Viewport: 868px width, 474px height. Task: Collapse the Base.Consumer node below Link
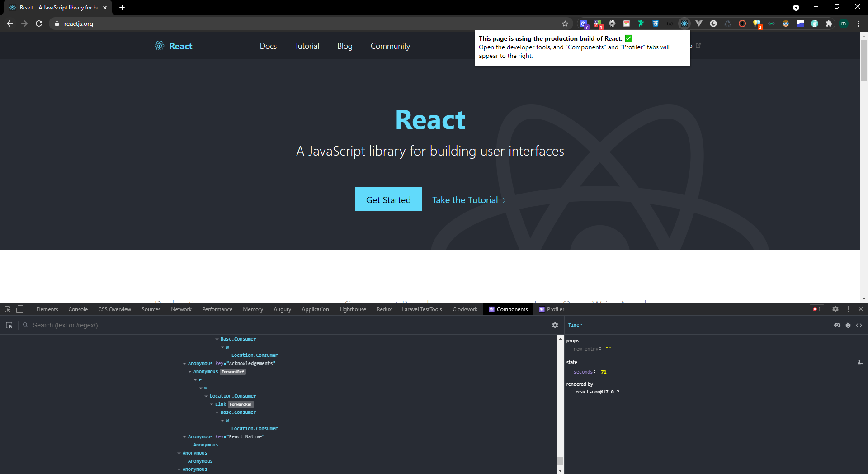217,412
